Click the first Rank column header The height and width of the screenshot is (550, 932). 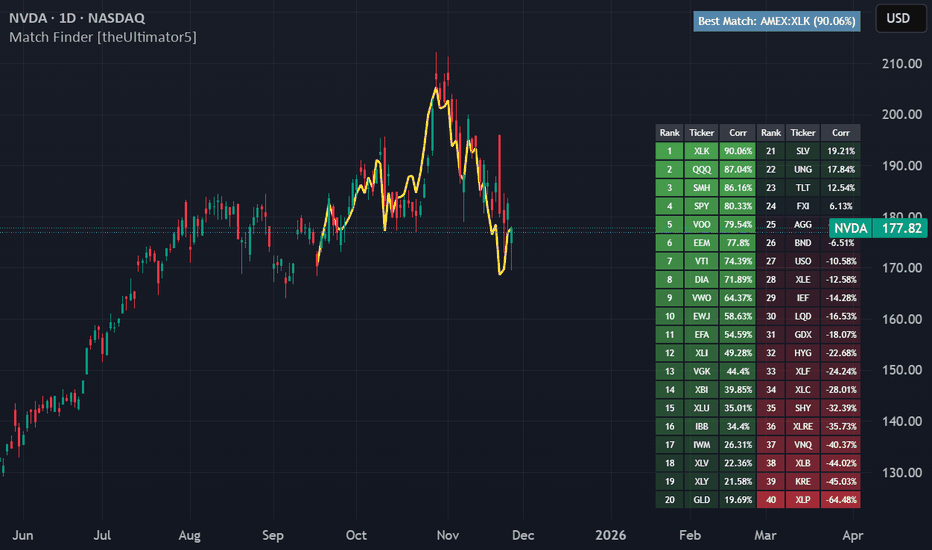(x=669, y=133)
